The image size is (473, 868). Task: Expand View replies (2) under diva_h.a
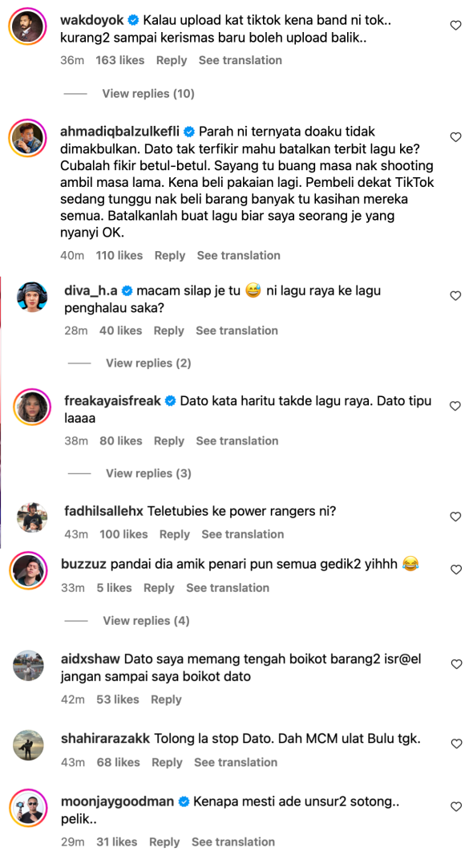click(x=148, y=363)
